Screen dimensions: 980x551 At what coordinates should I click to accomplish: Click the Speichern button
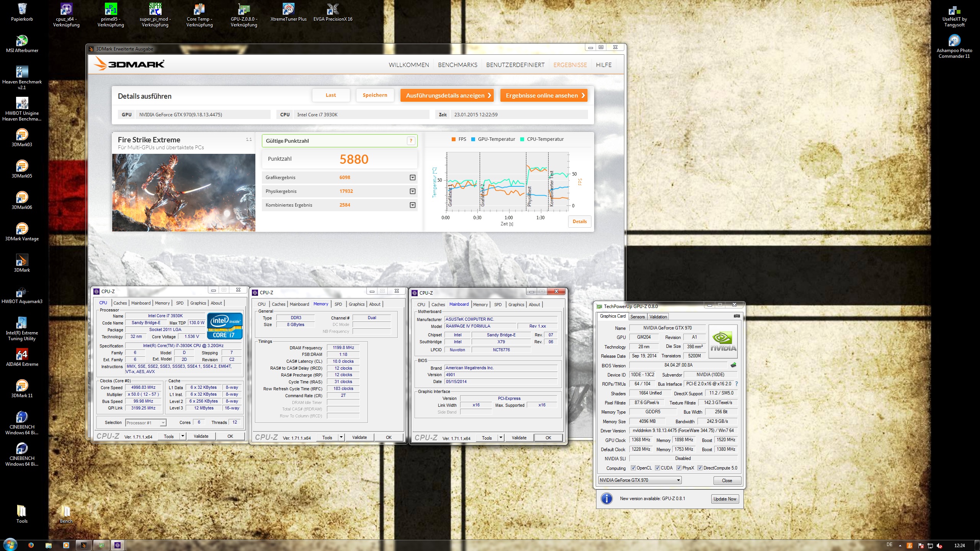[x=375, y=95]
